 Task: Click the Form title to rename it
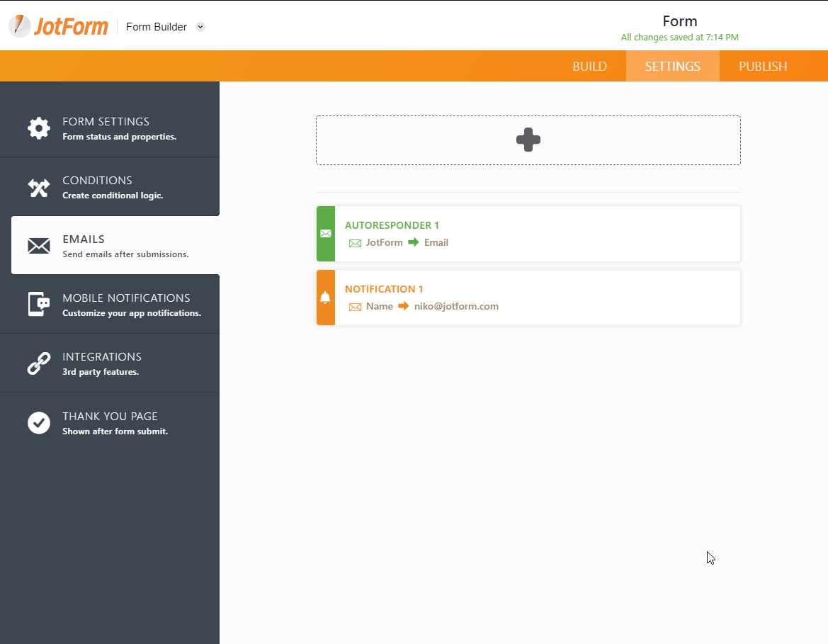(x=679, y=21)
